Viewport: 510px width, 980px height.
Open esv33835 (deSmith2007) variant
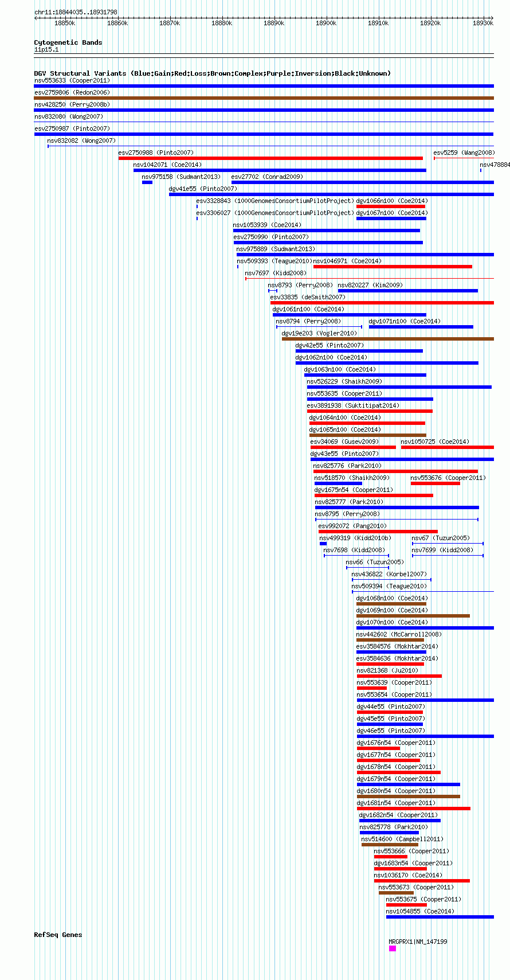pyautogui.click(x=308, y=297)
